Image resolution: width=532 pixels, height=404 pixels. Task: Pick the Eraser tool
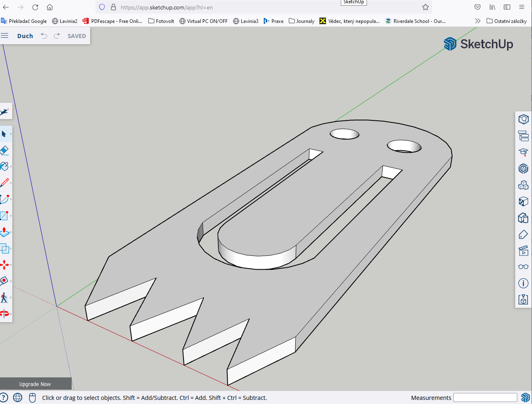[x=4, y=150]
